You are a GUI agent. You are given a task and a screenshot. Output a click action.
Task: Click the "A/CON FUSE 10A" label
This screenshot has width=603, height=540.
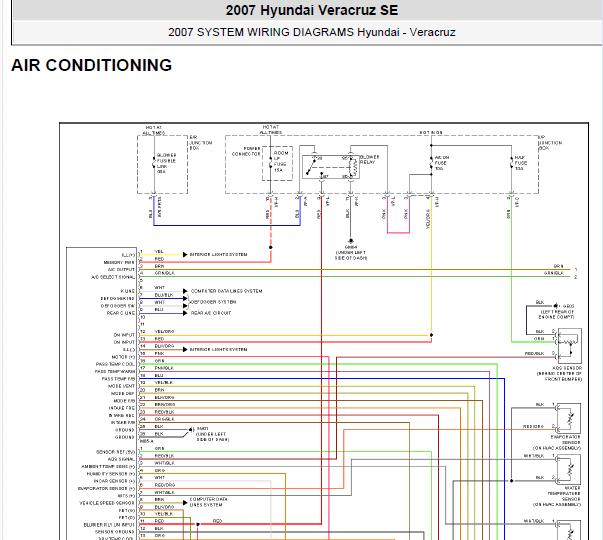[x=441, y=163]
